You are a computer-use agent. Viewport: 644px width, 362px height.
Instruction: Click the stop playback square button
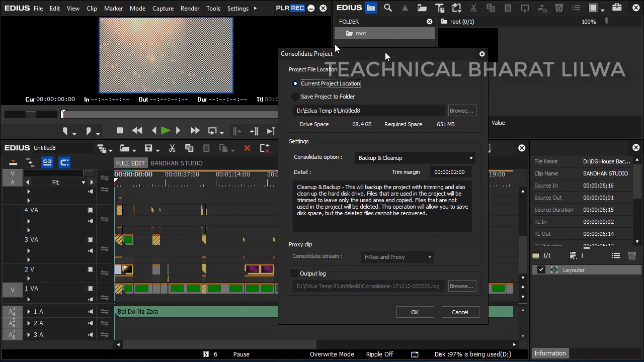tap(120, 131)
